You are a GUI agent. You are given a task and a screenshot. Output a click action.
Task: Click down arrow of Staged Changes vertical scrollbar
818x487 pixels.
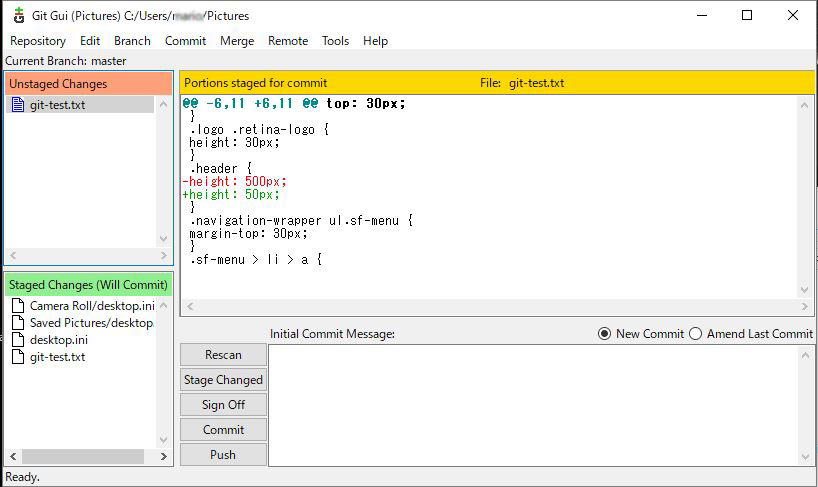tap(163, 440)
